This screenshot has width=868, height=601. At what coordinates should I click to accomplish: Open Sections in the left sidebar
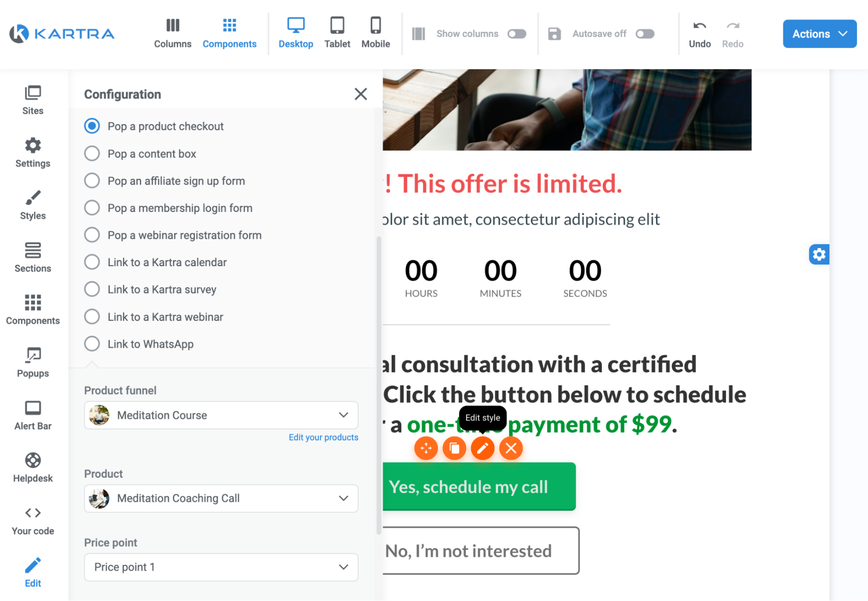click(33, 258)
